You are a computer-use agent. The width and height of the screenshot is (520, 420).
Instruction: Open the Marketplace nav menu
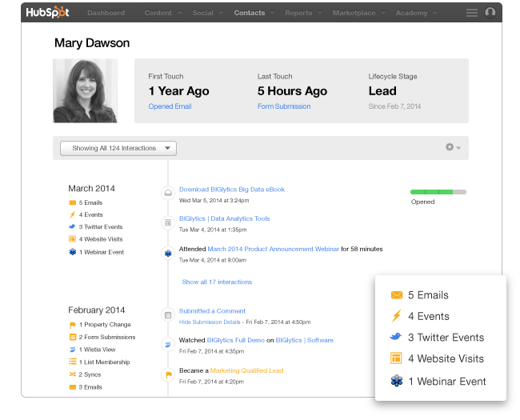pyautogui.click(x=354, y=13)
